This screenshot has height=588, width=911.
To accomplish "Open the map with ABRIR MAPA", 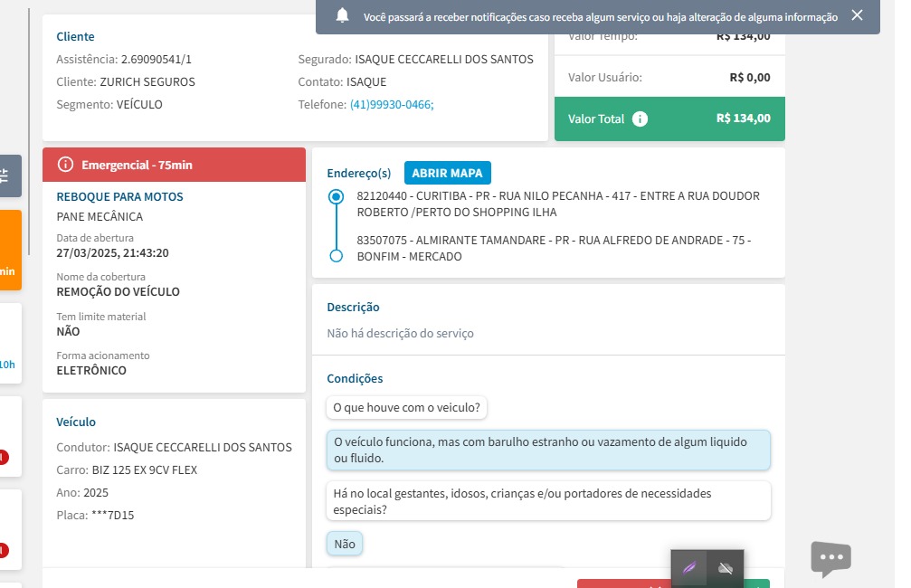I will tap(448, 173).
